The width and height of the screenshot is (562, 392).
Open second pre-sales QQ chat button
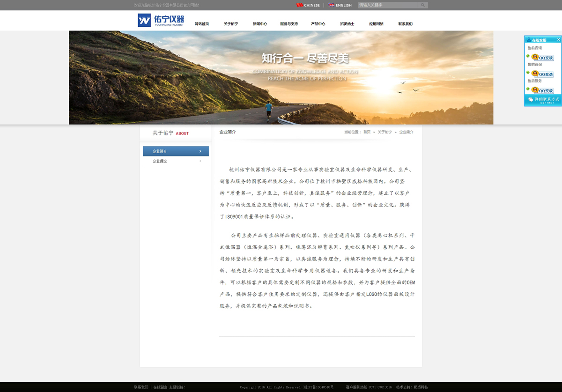[543, 74]
